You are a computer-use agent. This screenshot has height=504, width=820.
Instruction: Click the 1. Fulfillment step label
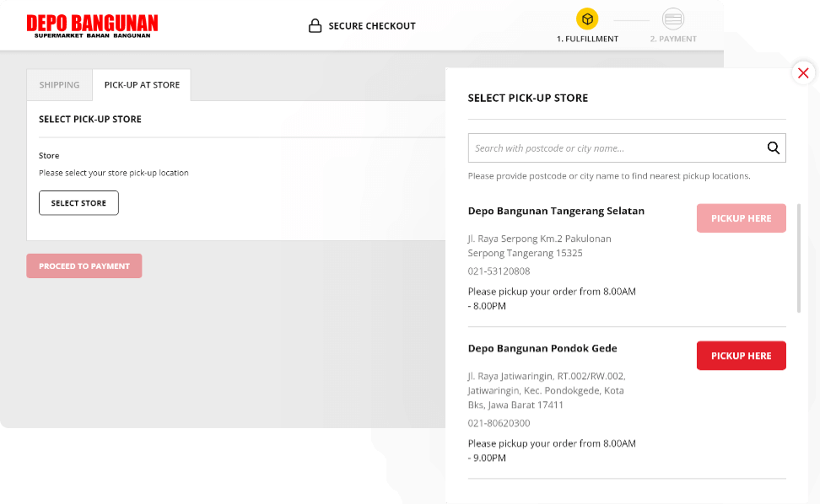[587, 39]
